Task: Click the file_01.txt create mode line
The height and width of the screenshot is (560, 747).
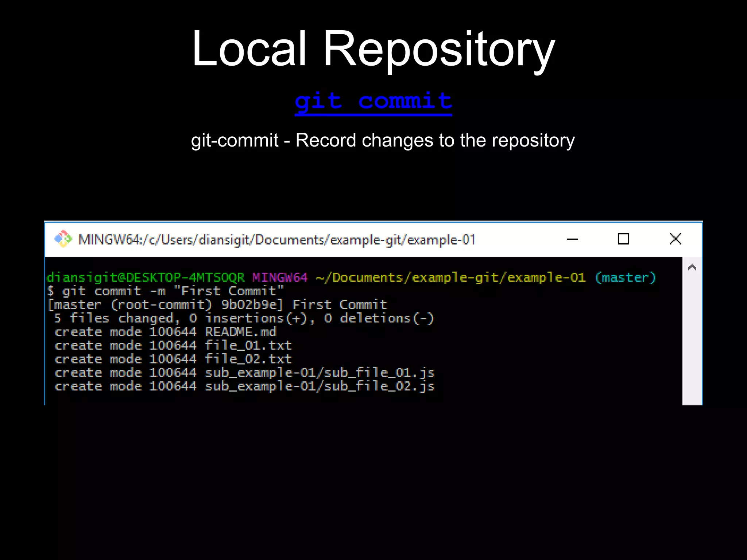Action: [x=173, y=346]
